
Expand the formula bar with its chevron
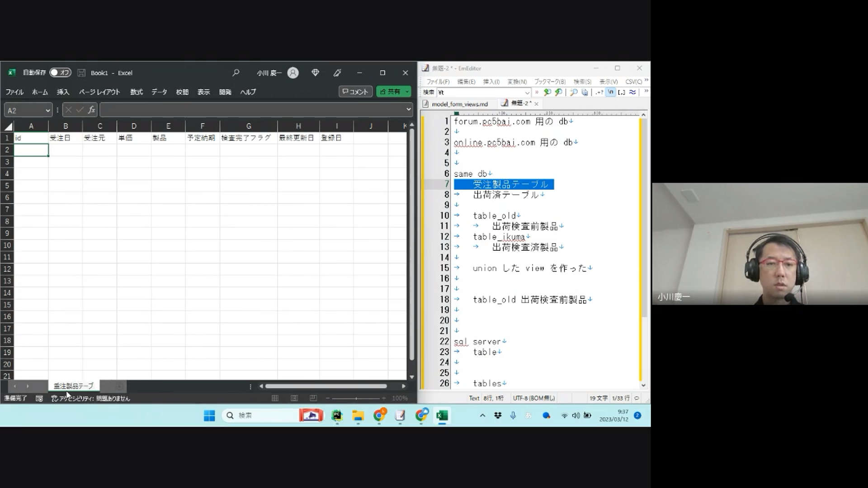coord(409,109)
